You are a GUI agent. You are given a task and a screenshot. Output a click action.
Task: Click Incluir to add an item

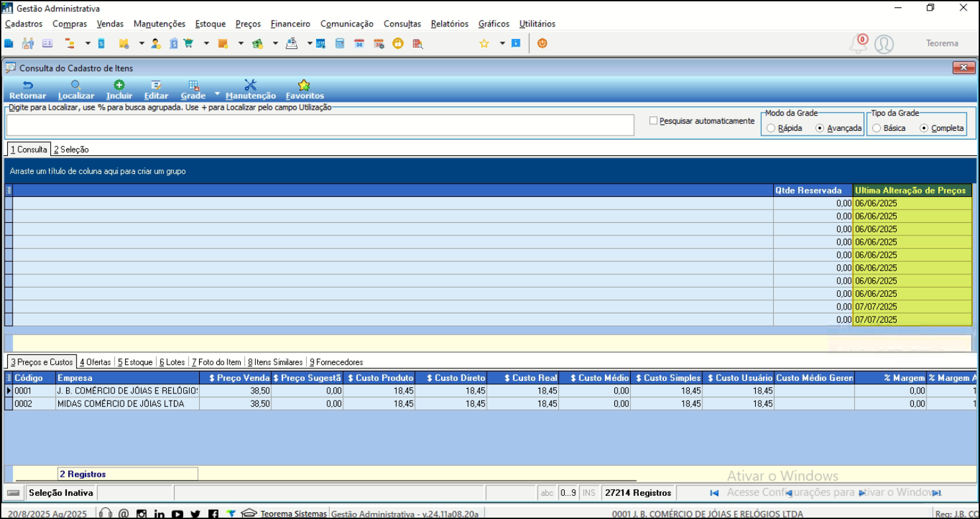pos(119,90)
